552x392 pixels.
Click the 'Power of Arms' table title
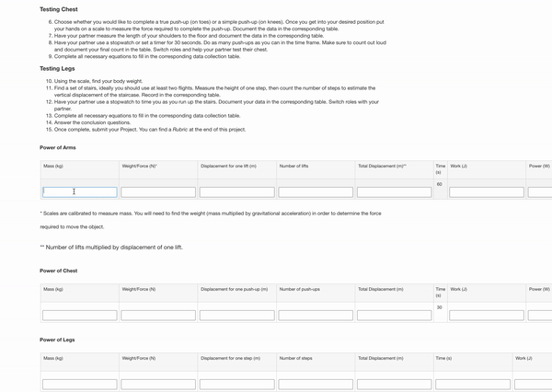coord(58,147)
